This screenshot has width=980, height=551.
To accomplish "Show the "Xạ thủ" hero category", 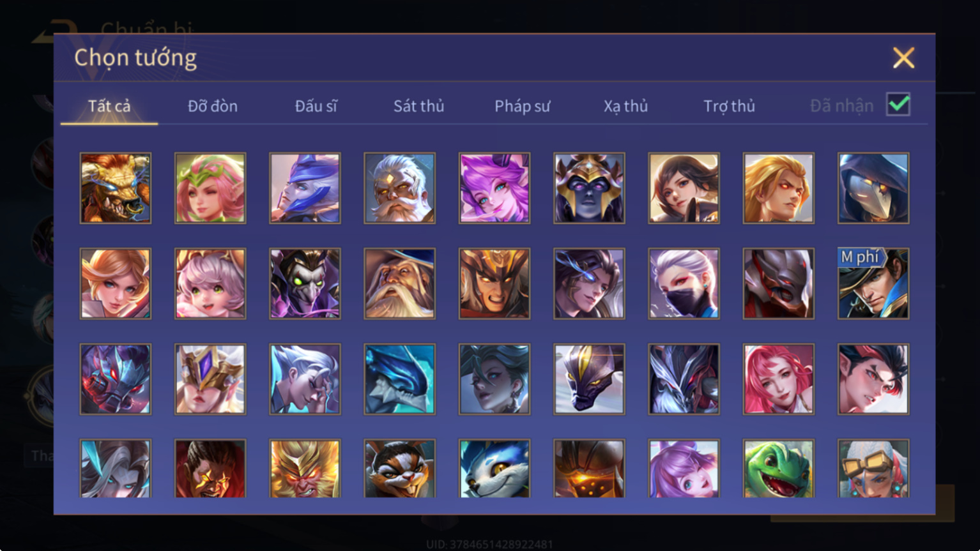I will [x=625, y=106].
